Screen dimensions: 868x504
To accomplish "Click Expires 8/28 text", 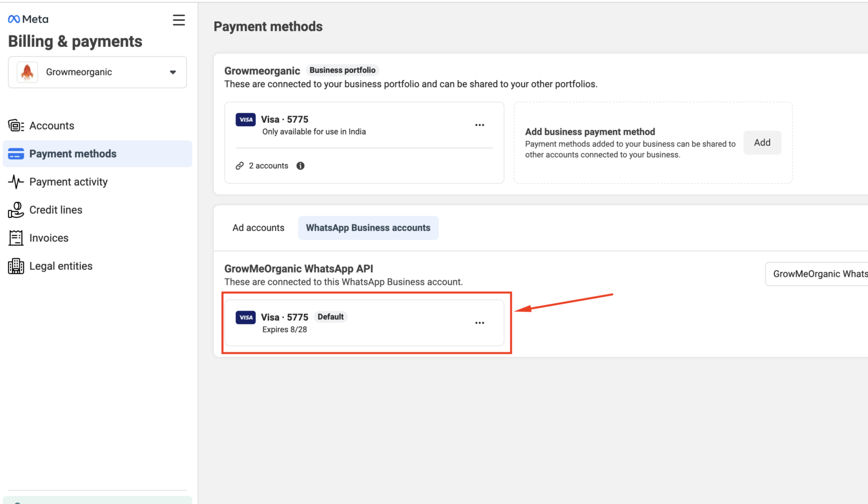I will (x=285, y=329).
